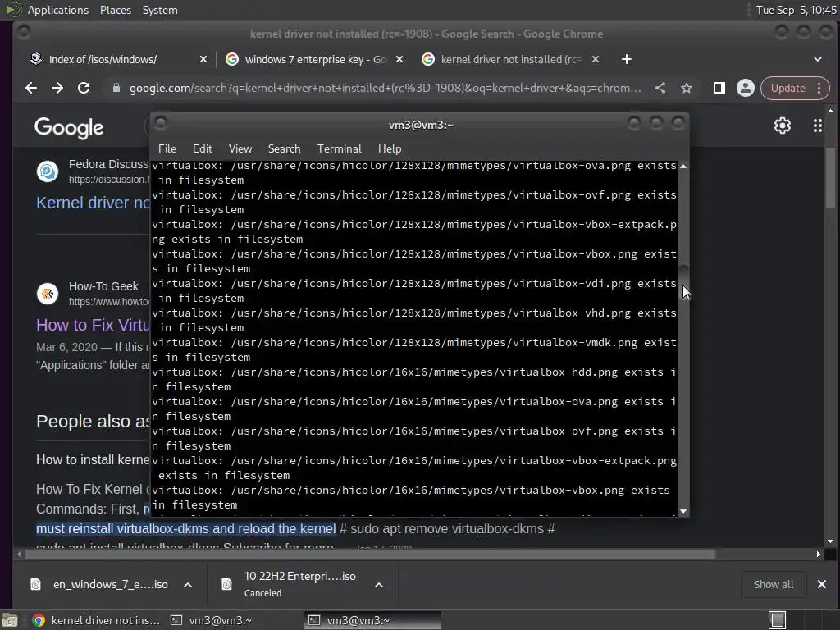
Task: Open the terminal Help menu
Action: pyautogui.click(x=390, y=149)
